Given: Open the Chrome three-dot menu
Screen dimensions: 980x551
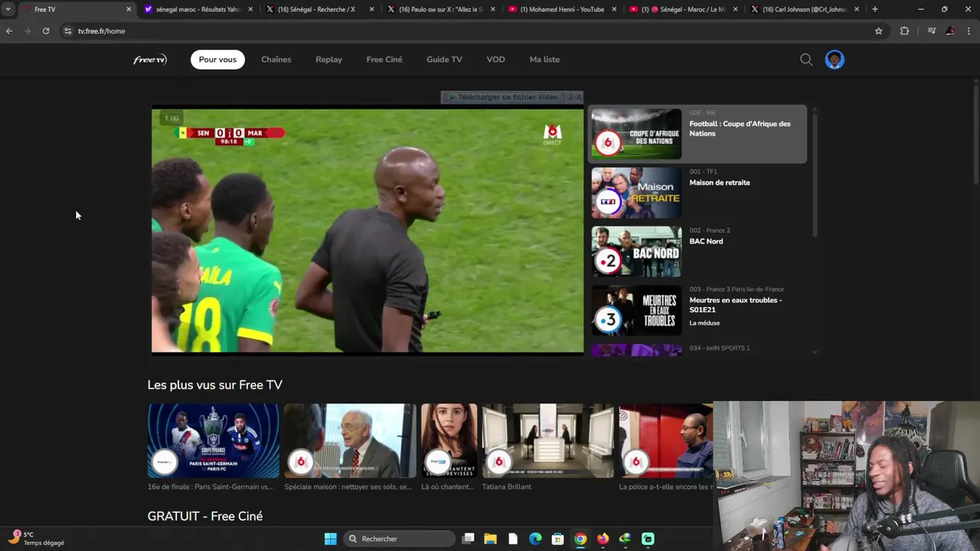Looking at the screenshot, I should 969,31.
